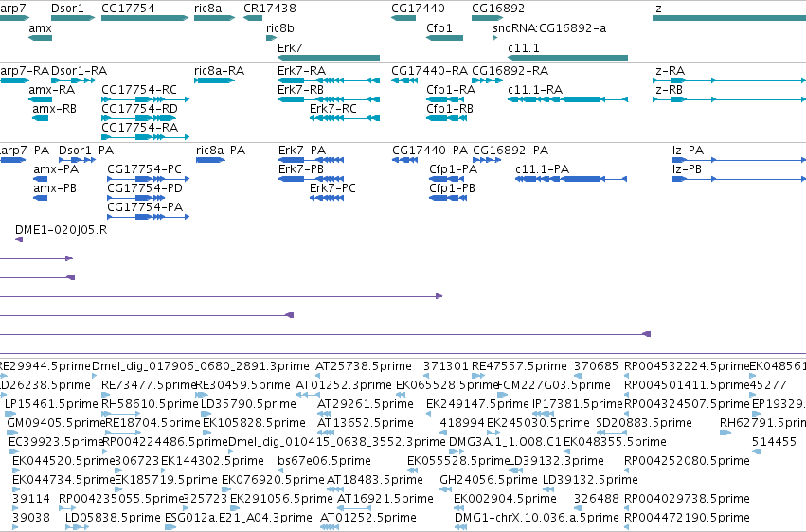Select the Cfp1 gene bar
The image size is (806, 532).
[444, 38]
